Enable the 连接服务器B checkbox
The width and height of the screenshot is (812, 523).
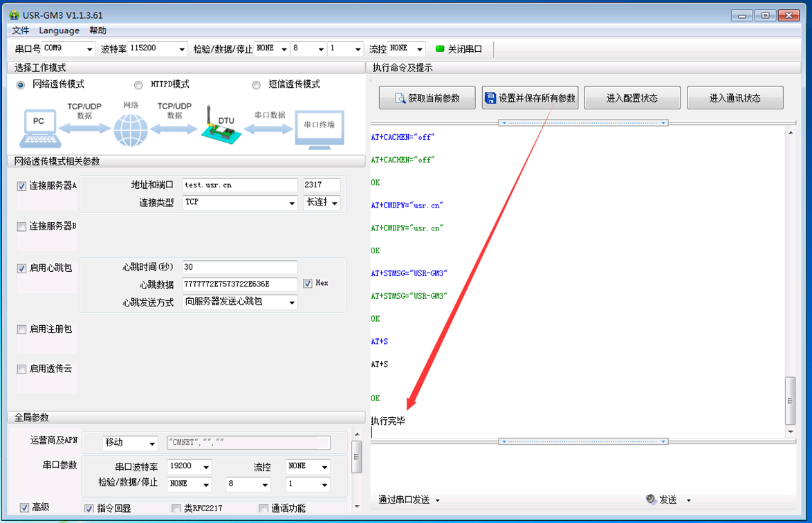click(21, 227)
